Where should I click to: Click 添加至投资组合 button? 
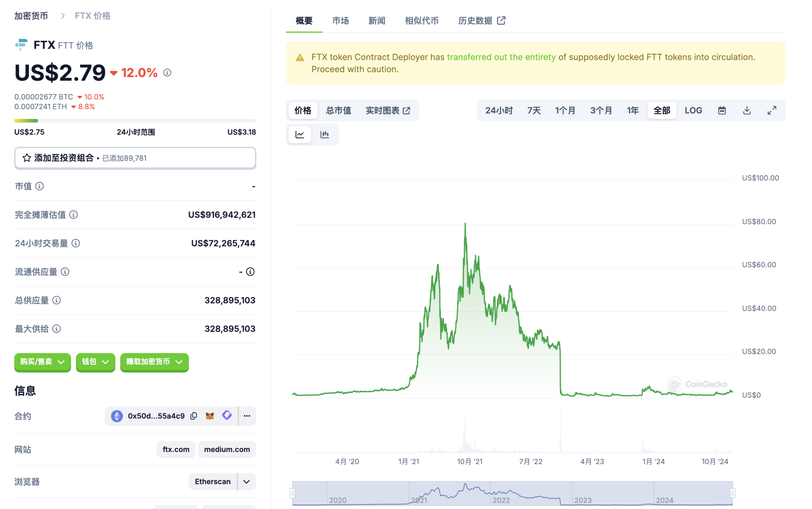[135, 158]
